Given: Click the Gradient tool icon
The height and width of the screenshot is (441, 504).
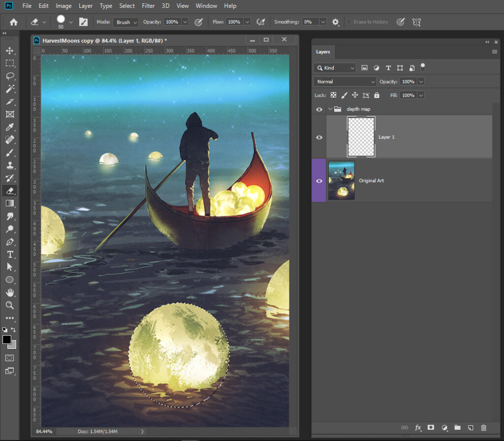Looking at the screenshot, I should pyautogui.click(x=9, y=203).
